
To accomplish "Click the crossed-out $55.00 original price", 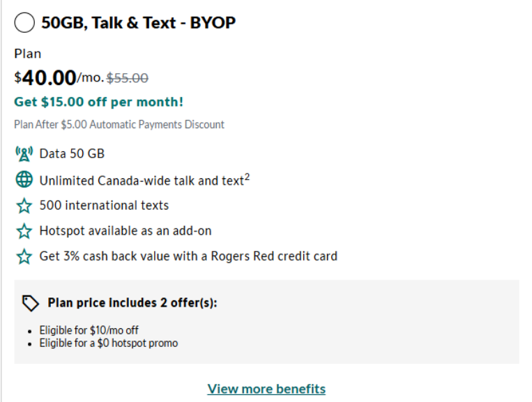I will pyautogui.click(x=127, y=78).
